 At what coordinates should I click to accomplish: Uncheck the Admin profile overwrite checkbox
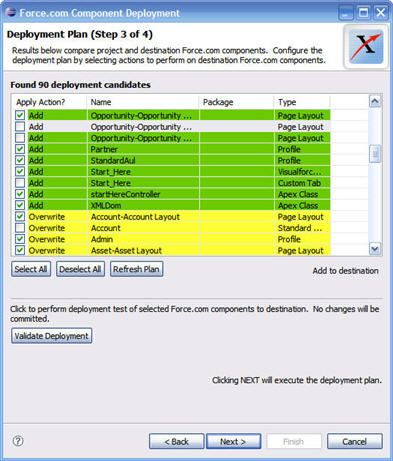click(x=20, y=239)
